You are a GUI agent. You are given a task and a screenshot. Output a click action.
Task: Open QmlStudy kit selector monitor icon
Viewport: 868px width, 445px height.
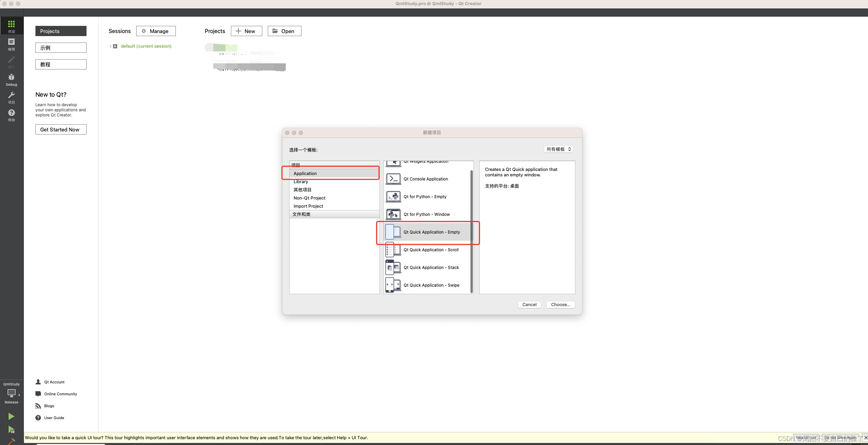point(11,393)
